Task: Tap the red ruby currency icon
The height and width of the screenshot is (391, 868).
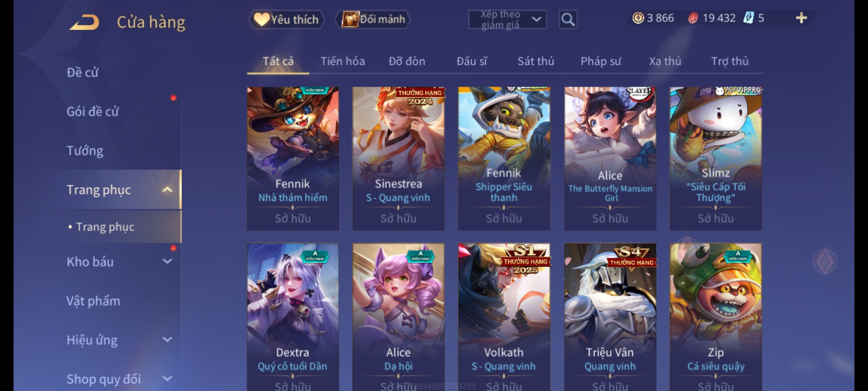Action: (693, 18)
